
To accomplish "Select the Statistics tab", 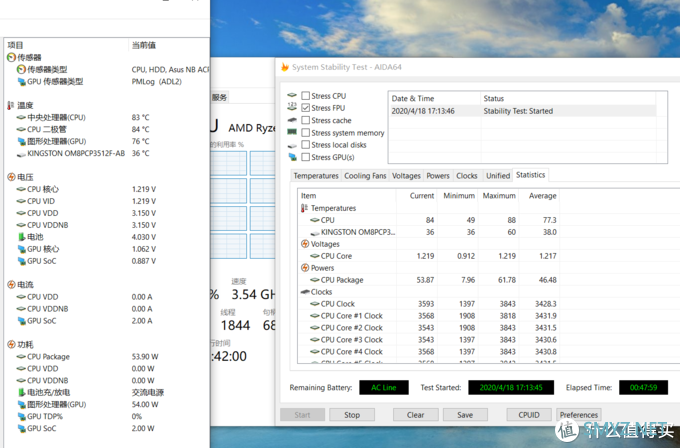I will point(530,175).
